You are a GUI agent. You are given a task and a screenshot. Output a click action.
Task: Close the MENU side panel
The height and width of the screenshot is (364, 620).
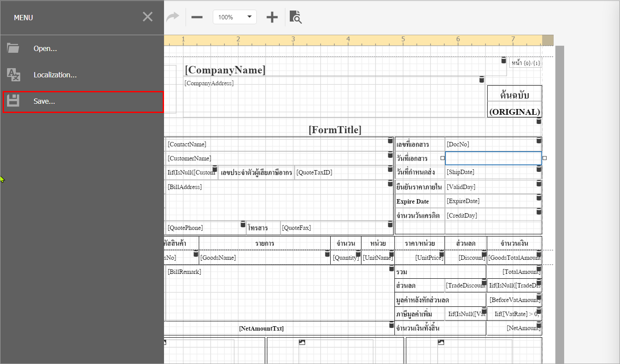coord(148,17)
